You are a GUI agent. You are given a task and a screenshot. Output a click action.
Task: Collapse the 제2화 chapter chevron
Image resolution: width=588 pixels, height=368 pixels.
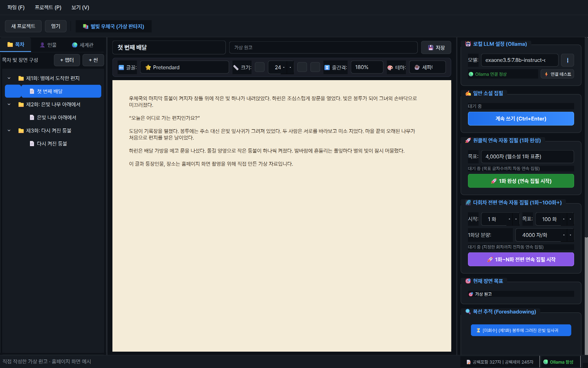[x=9, y=104]
